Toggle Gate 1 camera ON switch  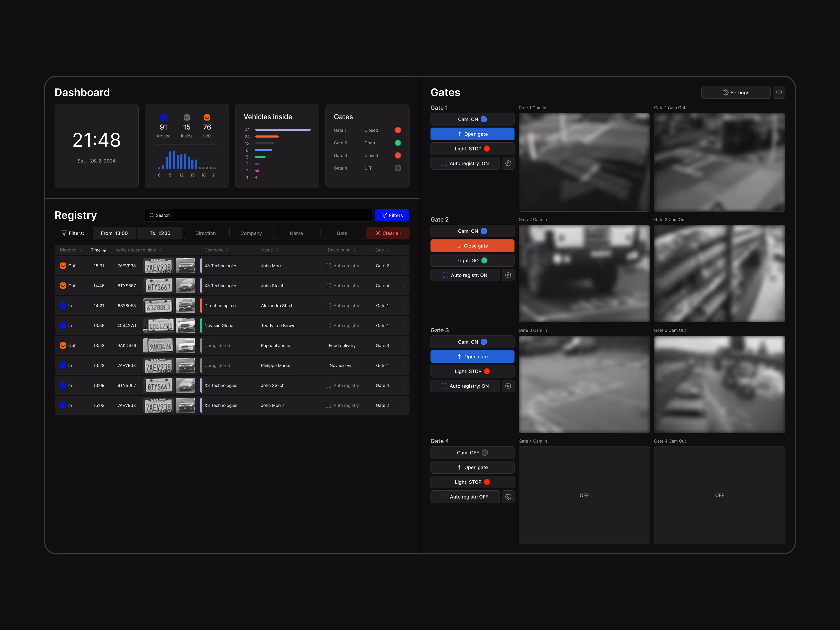coord(472,119)
